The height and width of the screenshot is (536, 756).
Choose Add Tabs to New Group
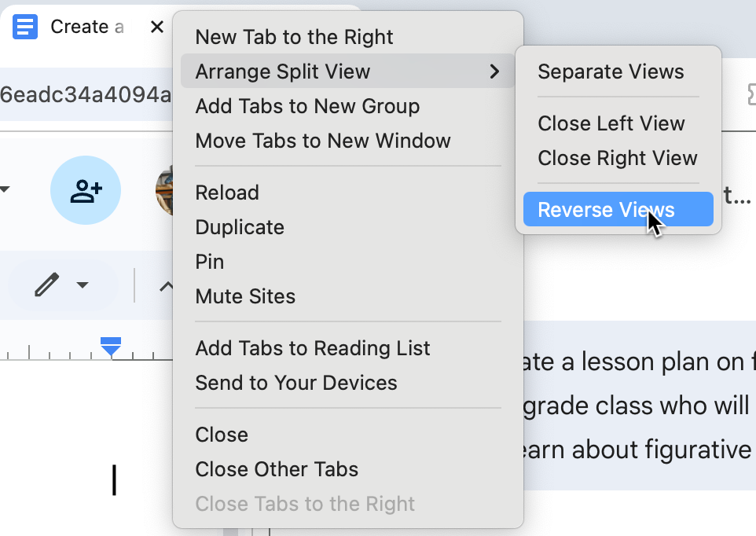point(307,106)
